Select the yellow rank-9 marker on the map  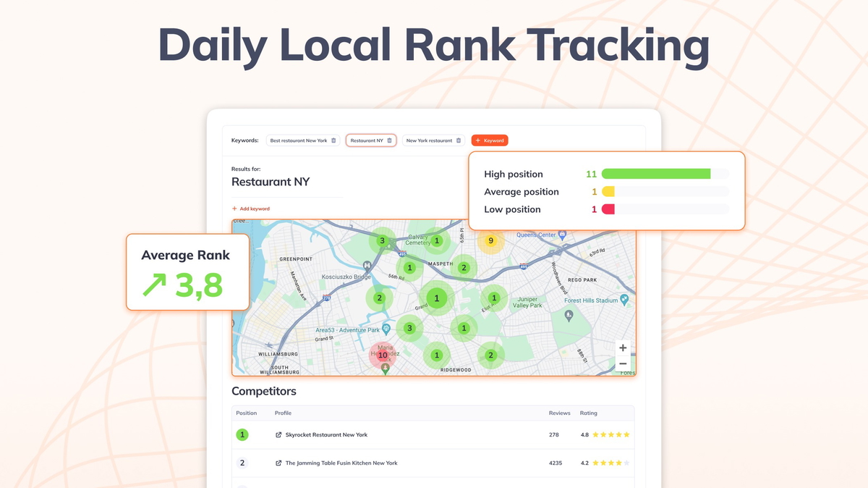[491, 239]
